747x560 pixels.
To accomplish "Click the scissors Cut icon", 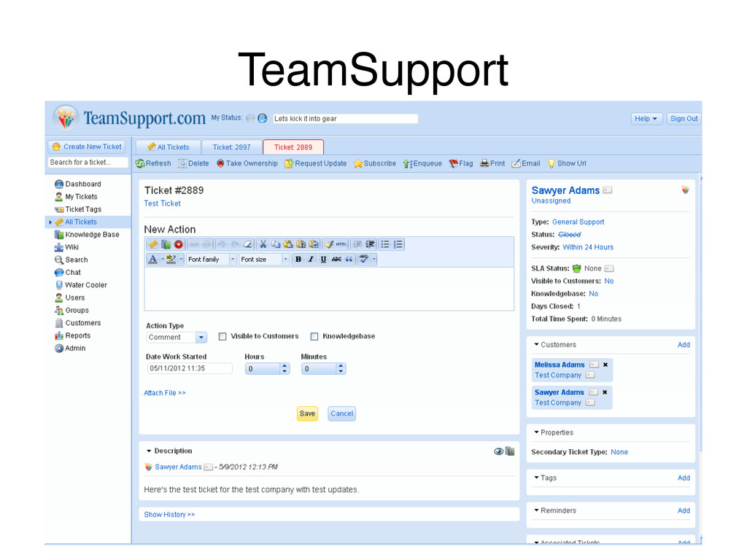I will [x=263, y=244].
